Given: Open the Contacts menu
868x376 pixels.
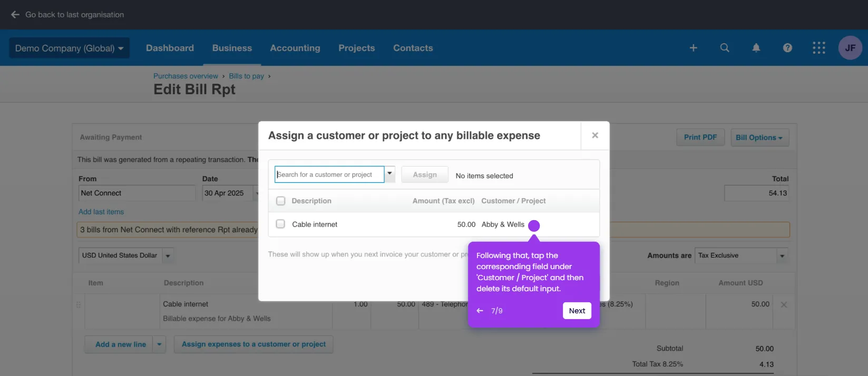Looking at the screenshot, I should [x=413, y=48].
